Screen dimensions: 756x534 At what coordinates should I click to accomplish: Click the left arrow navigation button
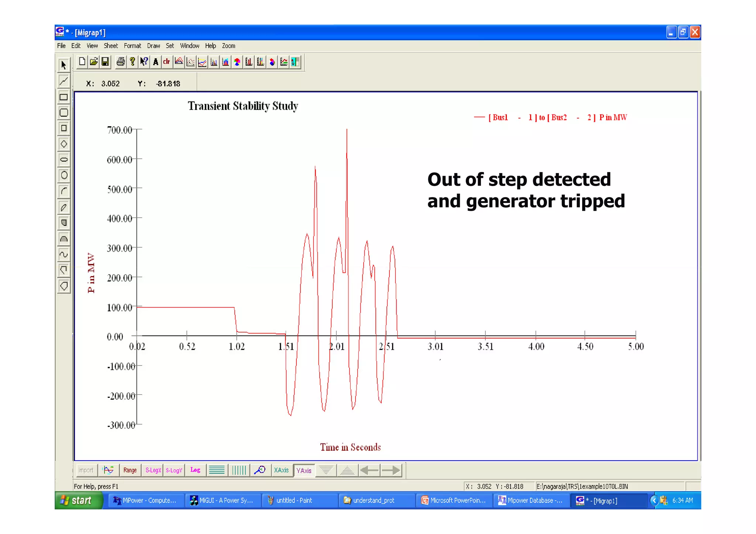369,470
